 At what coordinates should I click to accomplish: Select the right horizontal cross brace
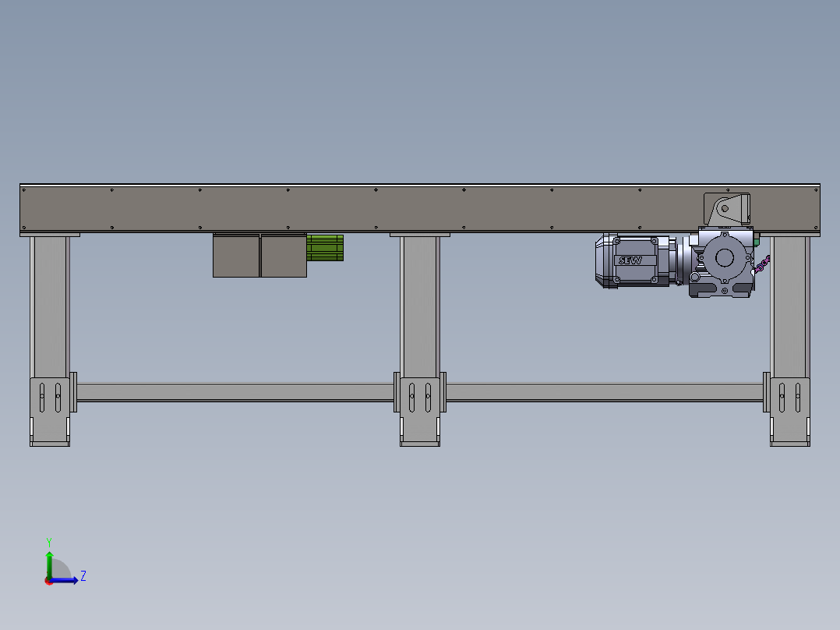click(605, 392)
